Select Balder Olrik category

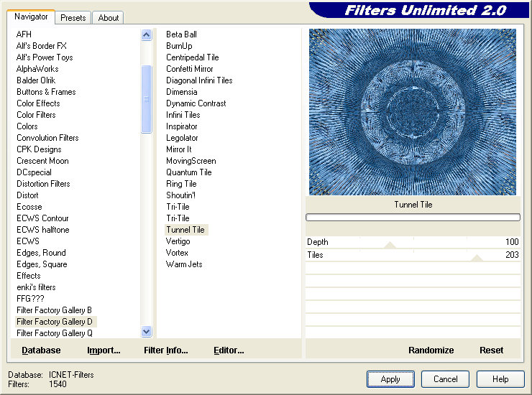coord(36,80)
